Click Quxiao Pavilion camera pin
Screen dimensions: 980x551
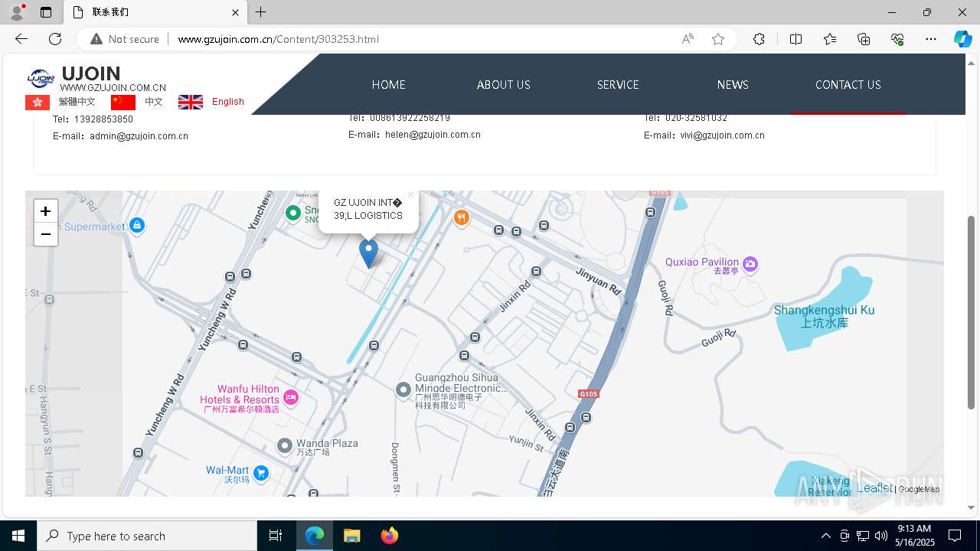[x=750, y=264]
